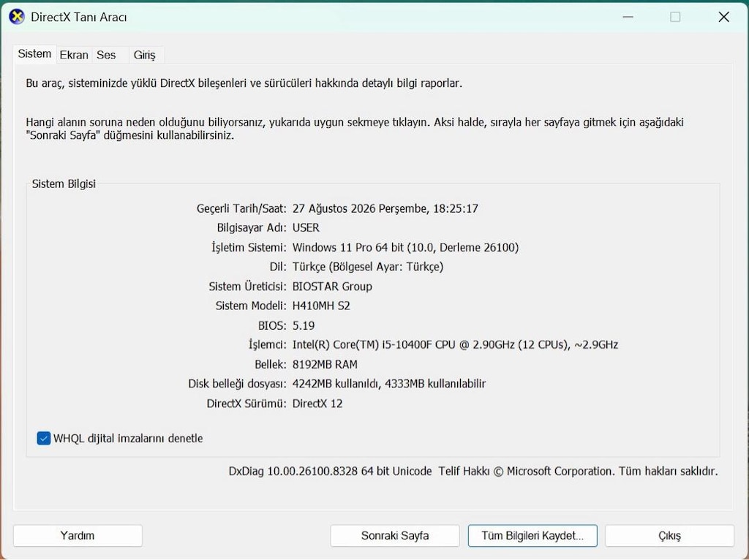The height and width of the screenshot is (560, 749).
Task: Minimize the DirectX Tanı Aracı window
Action: click(x=628, y=18)
